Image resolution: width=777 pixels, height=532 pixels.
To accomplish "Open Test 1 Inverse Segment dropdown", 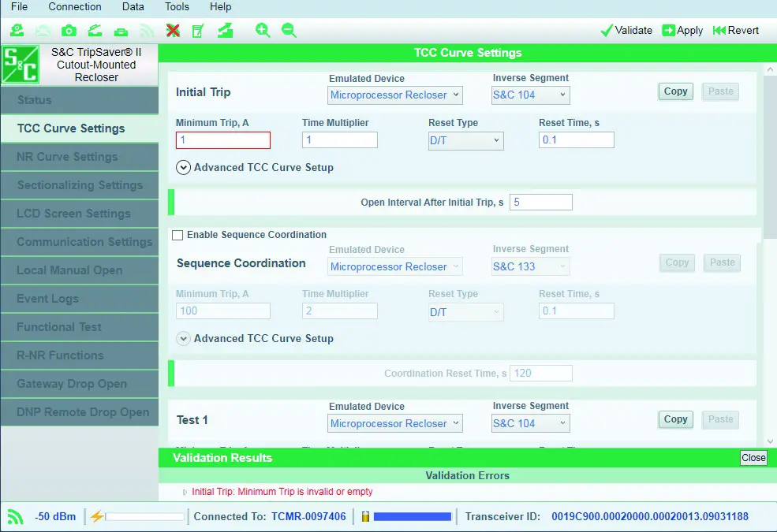I will 530,423.
